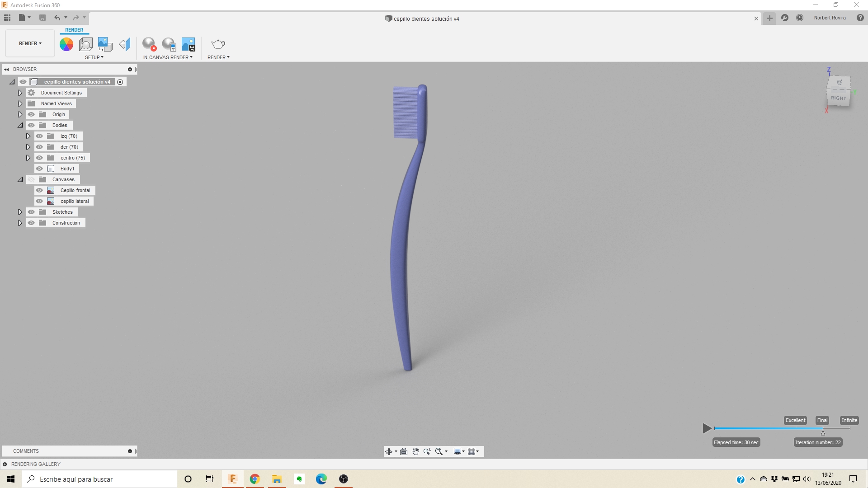868x488 pixels.
Task: Open the Appearance color wheel tool
Action: 66,44
